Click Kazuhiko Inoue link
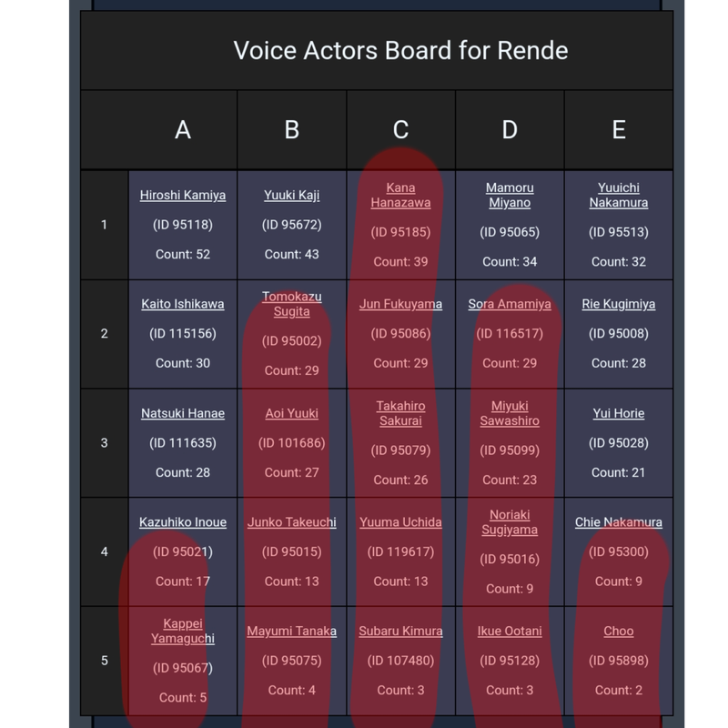This screenshot has width=728, height=728. click(x=183, y=521)
